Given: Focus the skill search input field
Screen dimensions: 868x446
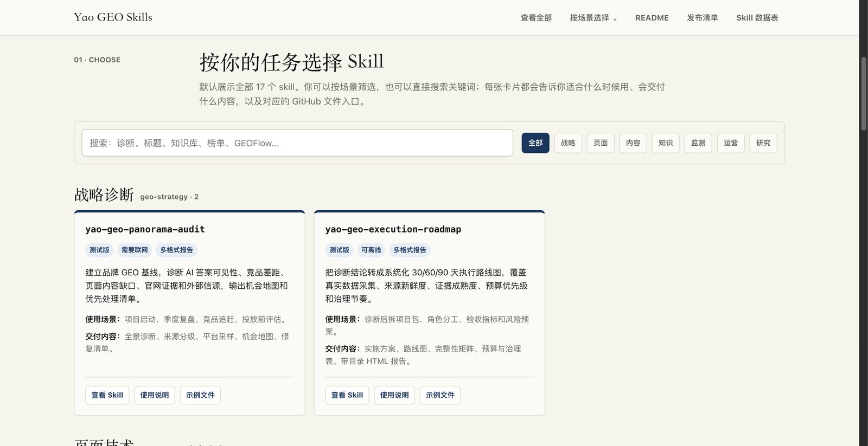Looking at the screenshot, I should [297, 143].
